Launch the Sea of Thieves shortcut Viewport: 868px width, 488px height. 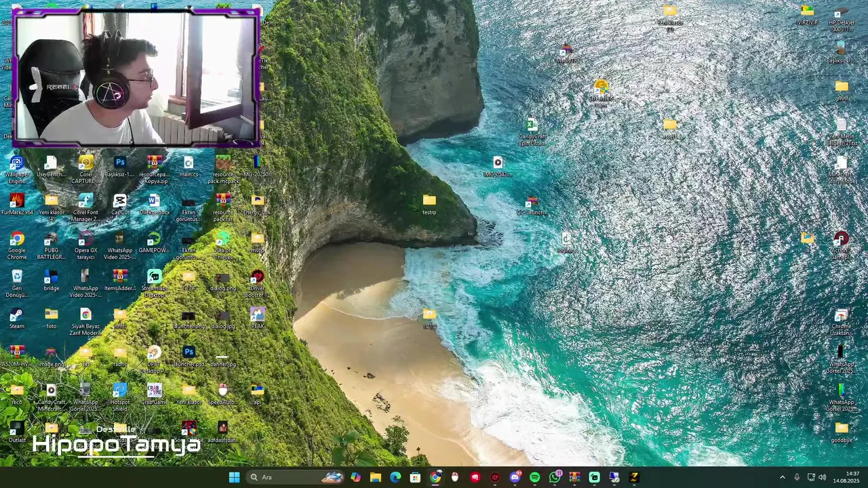tap(223, 245)
